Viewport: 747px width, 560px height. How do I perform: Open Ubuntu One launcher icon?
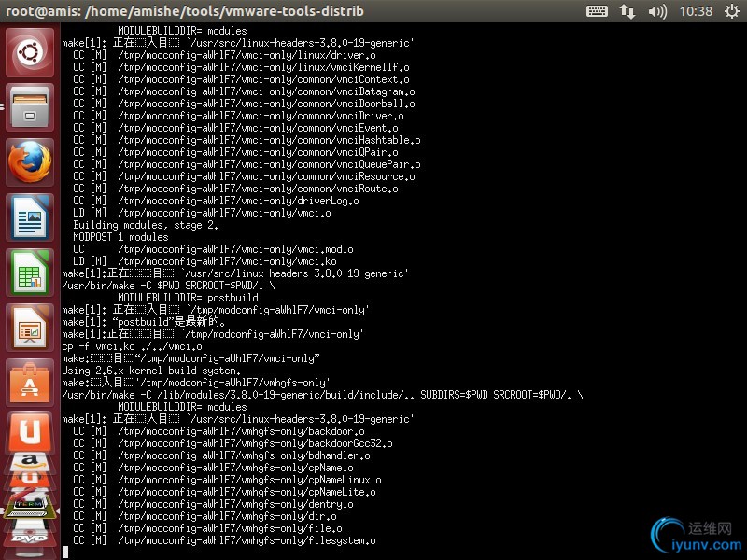point(30,432)
